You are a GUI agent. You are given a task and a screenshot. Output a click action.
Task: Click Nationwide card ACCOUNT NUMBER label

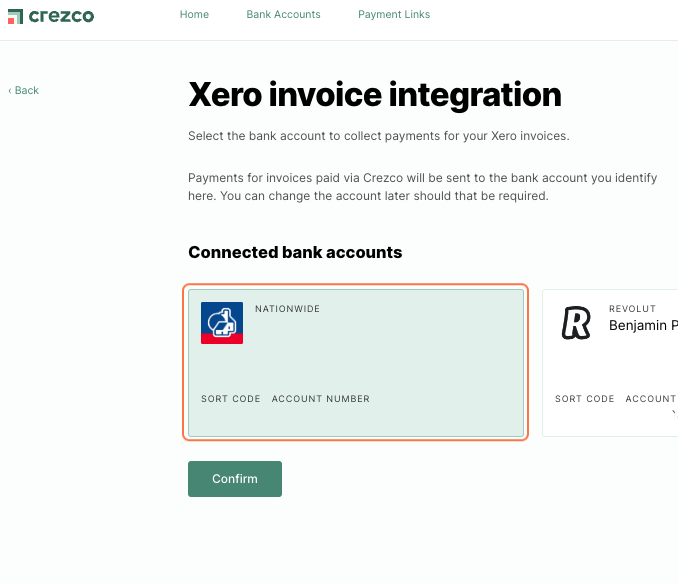click(321, 399)
